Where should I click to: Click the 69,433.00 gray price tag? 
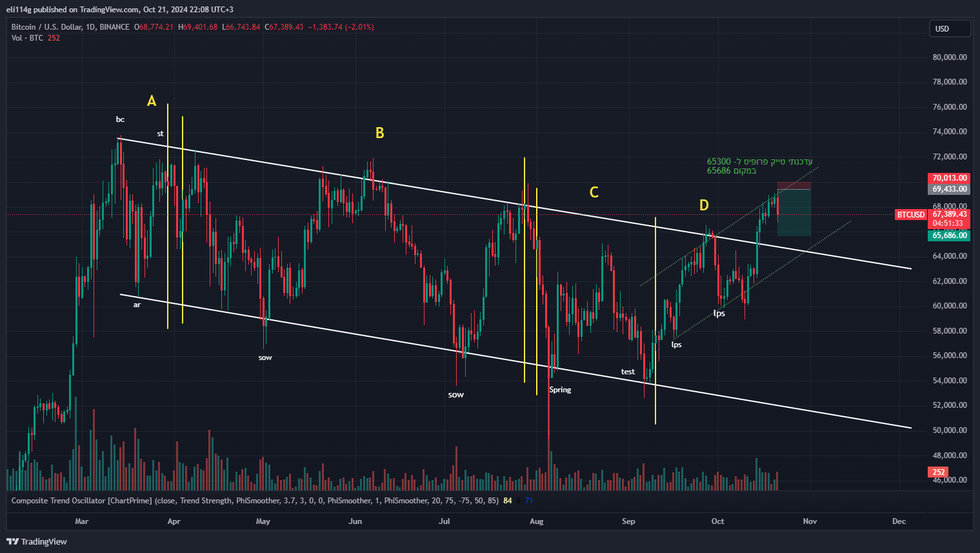point(949,189)
